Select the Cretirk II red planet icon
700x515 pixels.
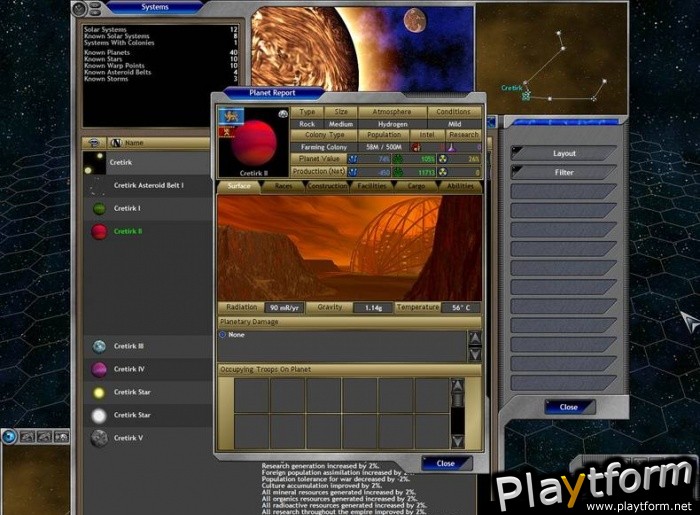click(x=99, y=232)
